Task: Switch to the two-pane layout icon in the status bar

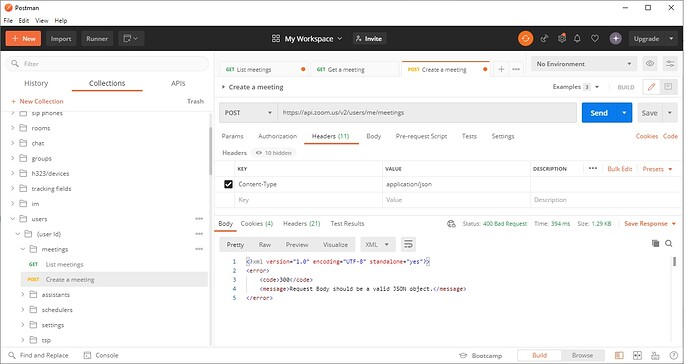Action: coord(637,355)
